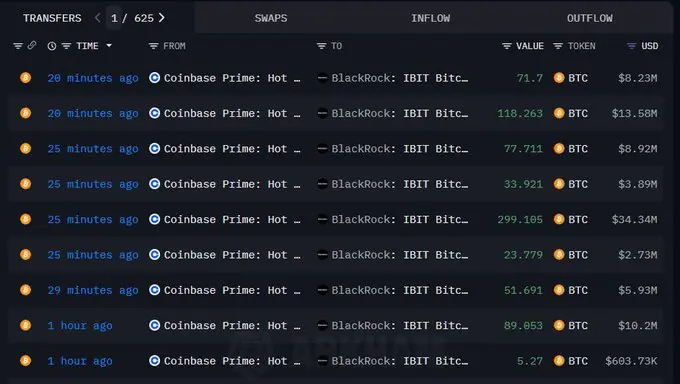Click the page number 1 field

[x=114, y=18]
